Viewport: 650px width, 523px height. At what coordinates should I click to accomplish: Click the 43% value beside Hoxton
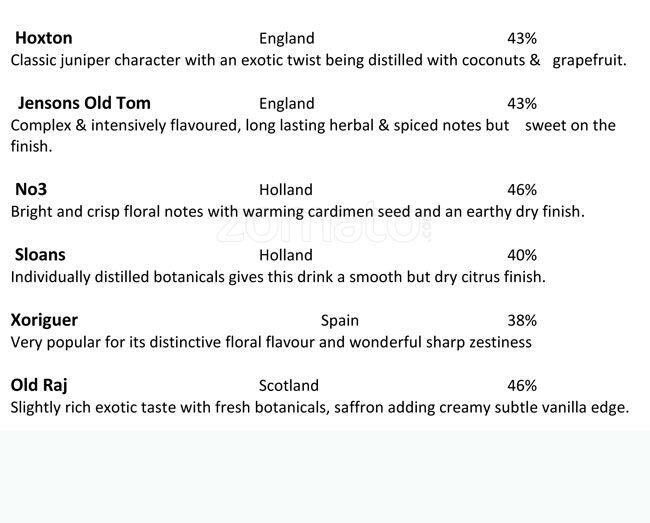[x=522, y=39]
